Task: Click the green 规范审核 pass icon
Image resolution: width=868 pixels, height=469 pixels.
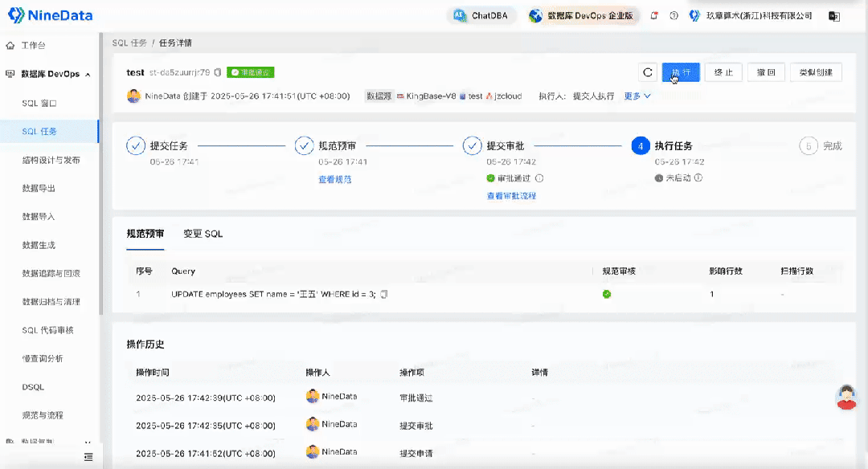Action: 607,294
